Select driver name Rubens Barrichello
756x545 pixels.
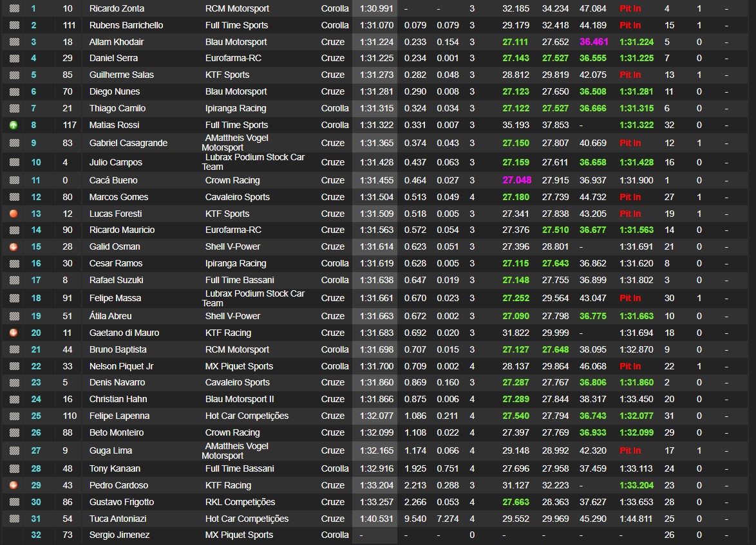tap(126, 25)
